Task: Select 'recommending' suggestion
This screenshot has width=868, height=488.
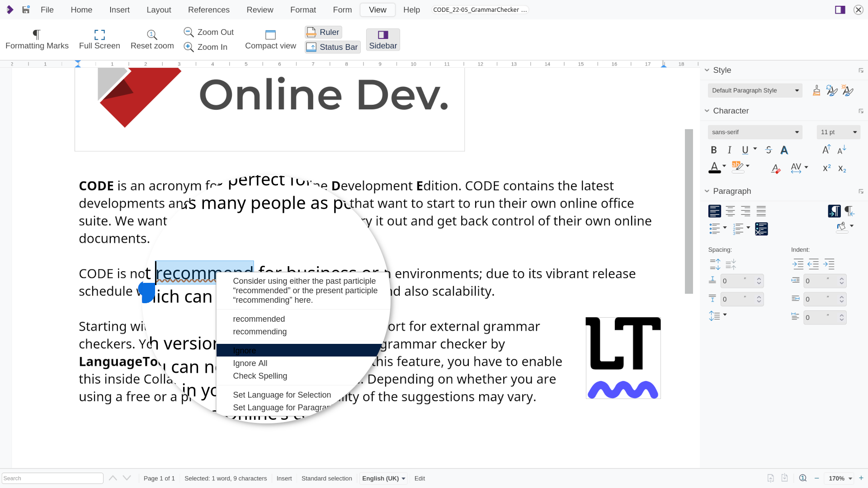Action: point(260,332)
